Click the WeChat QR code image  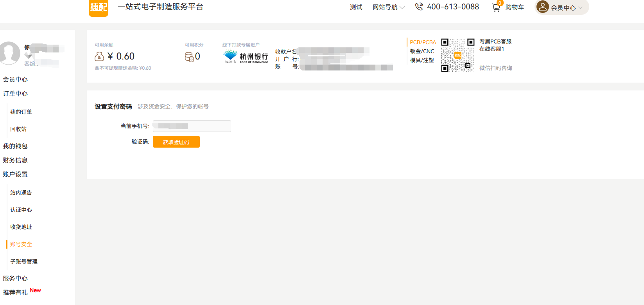pyautogui.click(x=457, y=55)
